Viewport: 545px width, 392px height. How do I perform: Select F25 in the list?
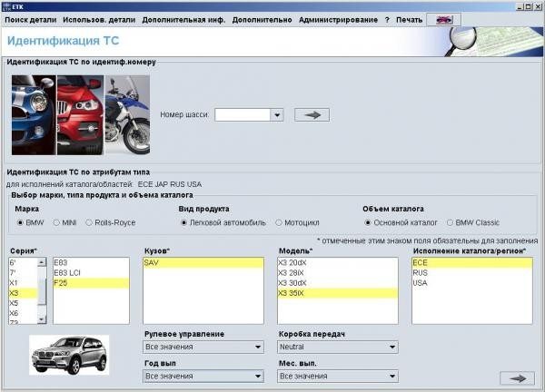click(91, 283)
